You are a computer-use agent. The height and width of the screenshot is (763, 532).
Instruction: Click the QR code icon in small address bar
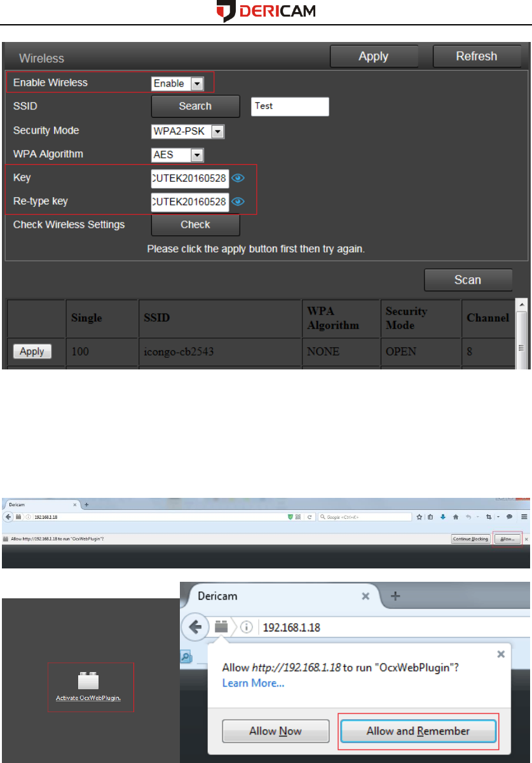(x=298, y=517)
